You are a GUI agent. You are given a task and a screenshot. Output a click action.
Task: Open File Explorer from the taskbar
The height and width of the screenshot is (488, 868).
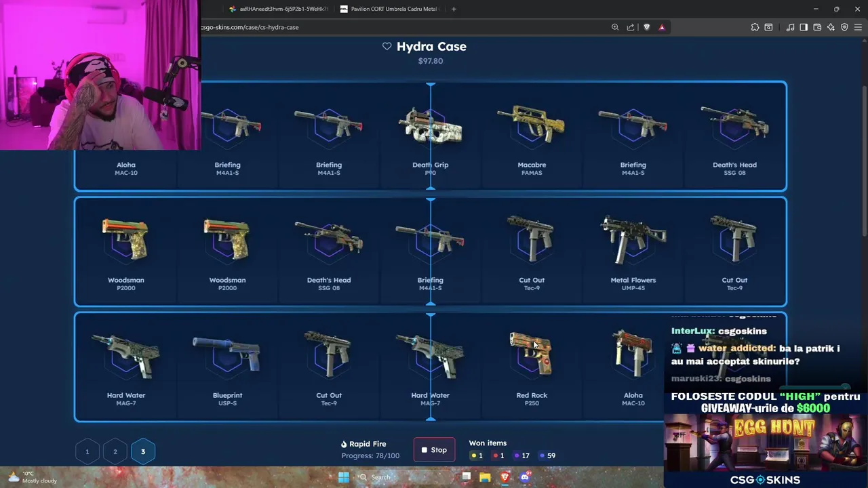(x=485, y=477)
